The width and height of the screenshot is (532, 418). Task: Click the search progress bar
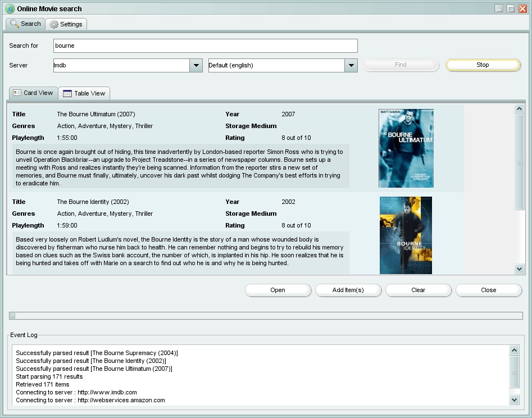pyautogui.click(x=264, y=315)
